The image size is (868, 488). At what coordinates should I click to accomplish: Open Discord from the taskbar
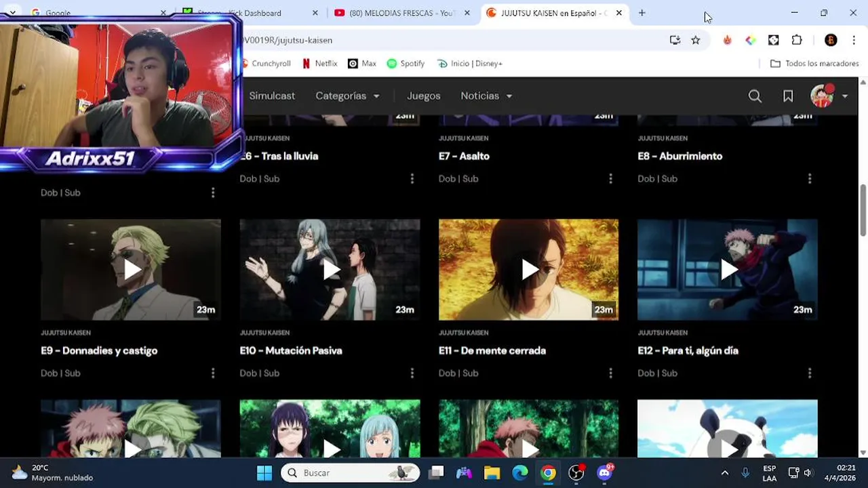[x=604, y=472]
